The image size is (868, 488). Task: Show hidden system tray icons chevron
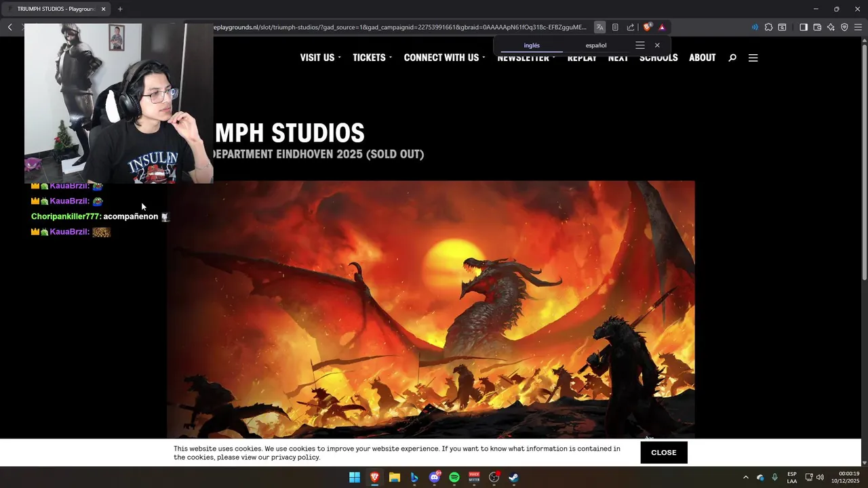[746, 477]
